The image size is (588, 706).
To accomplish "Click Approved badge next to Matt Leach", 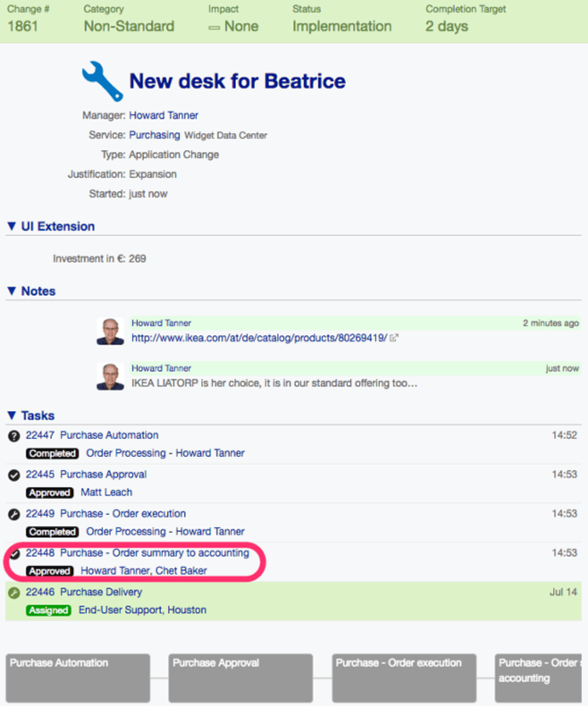I will click(x=49, y=493).
